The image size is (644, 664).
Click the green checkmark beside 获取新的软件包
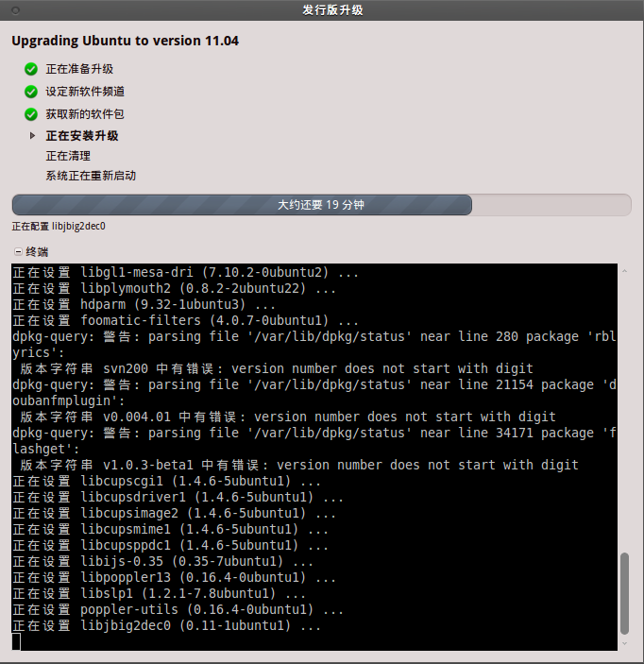click(31, 114)
